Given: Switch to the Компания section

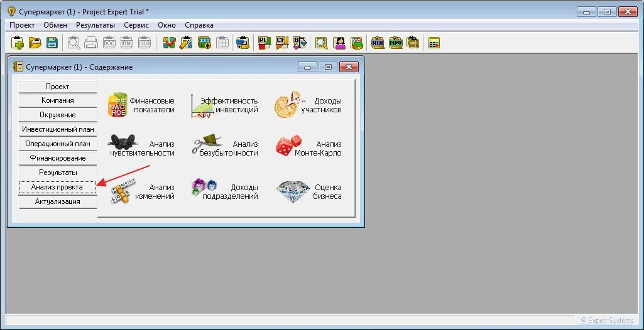Looking at the screenshot, I should (x=58, y=100).
